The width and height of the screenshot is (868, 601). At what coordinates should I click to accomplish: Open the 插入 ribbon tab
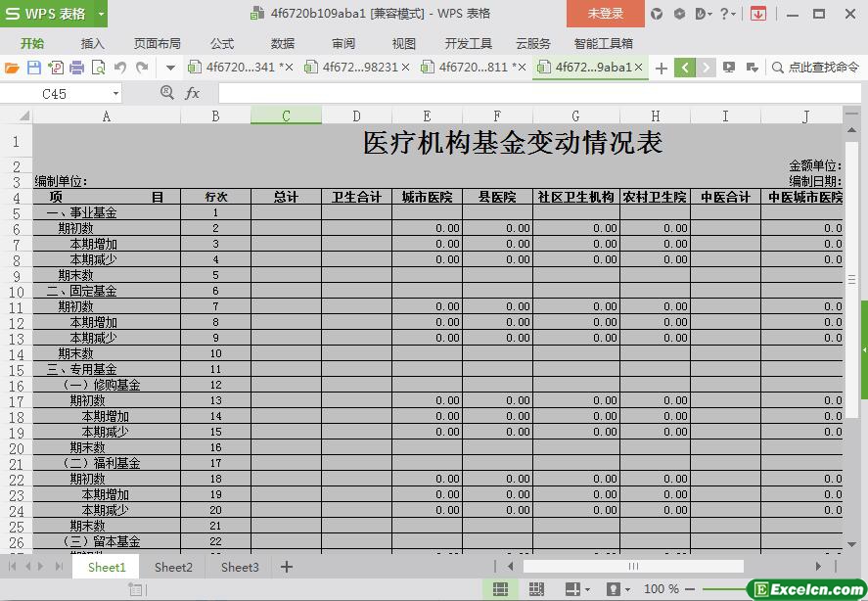point(92,43)
